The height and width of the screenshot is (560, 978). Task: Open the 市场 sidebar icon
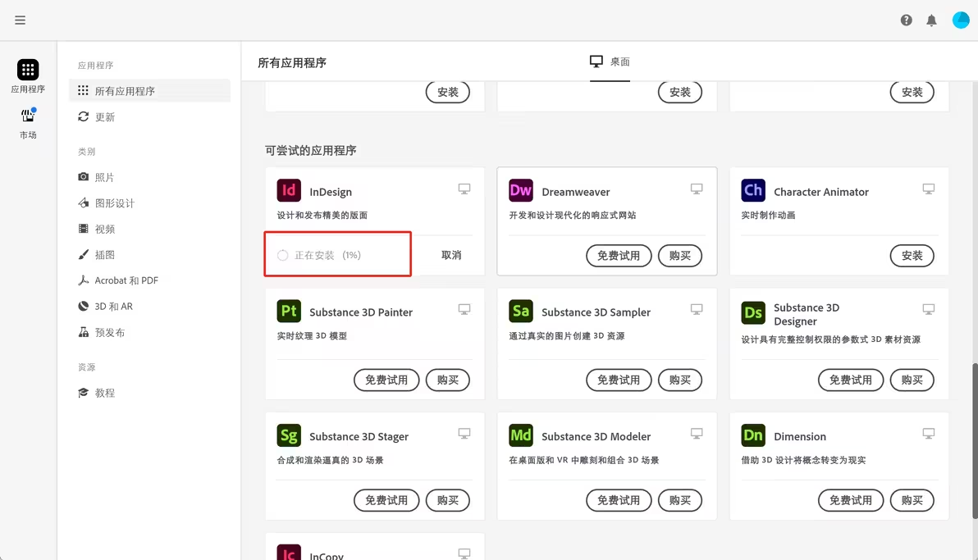coord(28,121)
